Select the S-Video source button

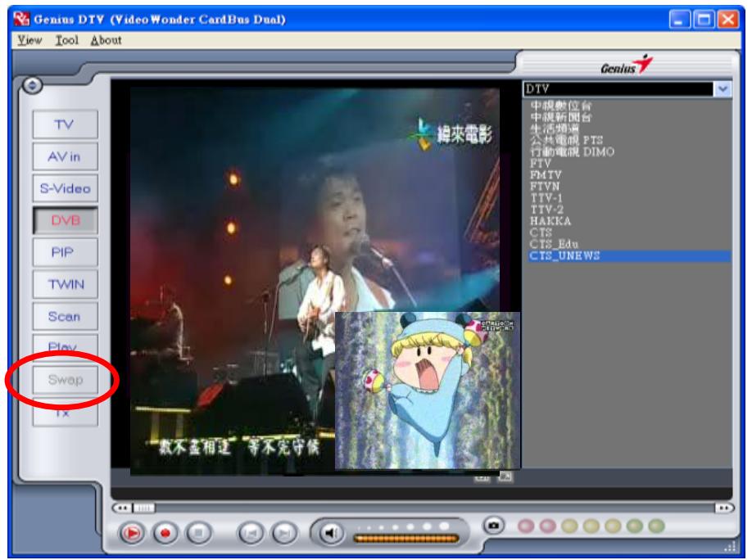pyautogui.click(x=66, y=188)
